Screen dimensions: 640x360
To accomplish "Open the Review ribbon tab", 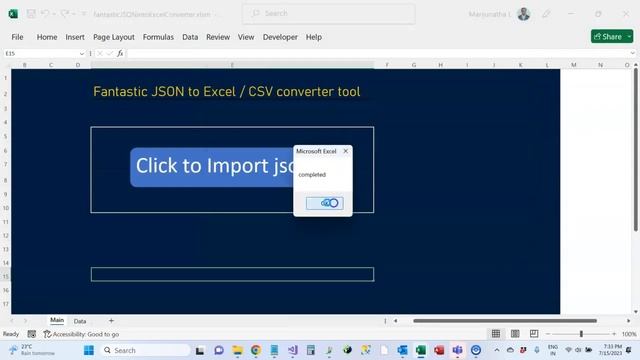I will 218,37.
